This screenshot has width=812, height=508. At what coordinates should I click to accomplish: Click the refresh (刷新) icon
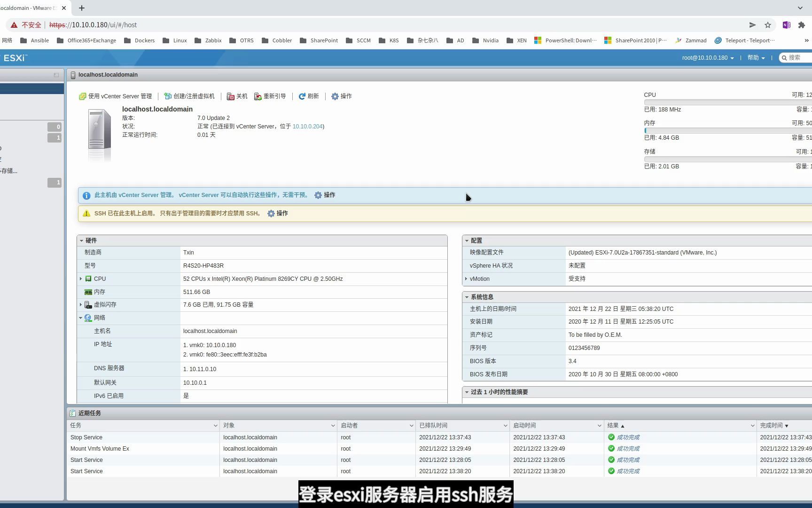click(x=302, y=96)
